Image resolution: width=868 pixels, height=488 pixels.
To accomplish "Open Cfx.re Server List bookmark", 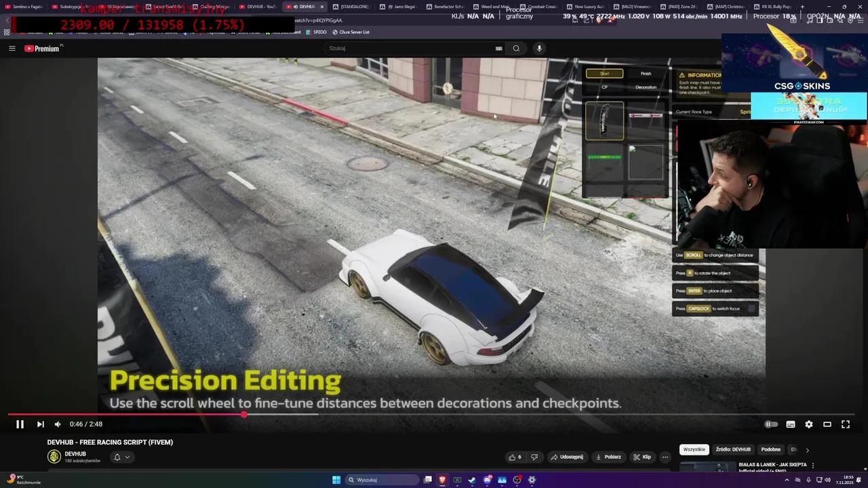I will click(x=351, y=32).
